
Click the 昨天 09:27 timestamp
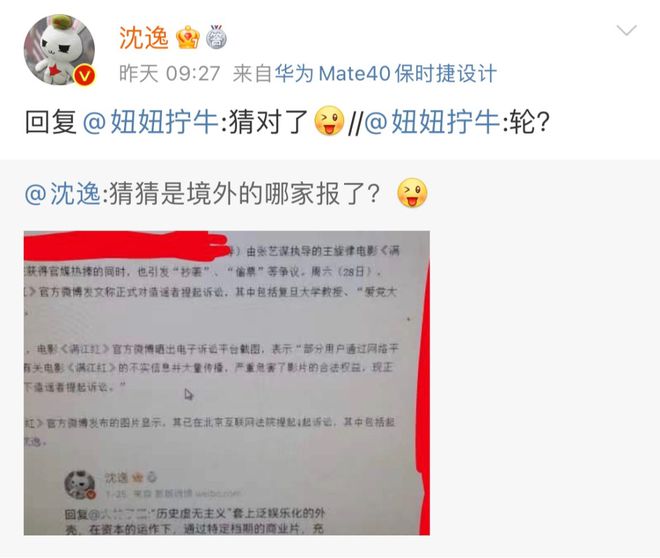click(170, 74)
